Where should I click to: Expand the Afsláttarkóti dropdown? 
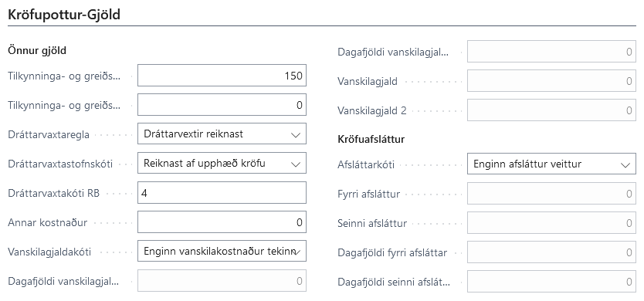point(551,164)
